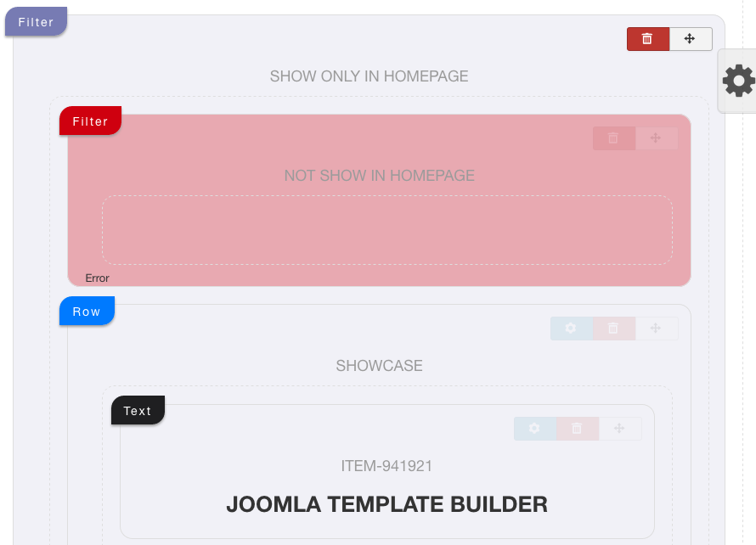Select the JOOMLA TEMPLATE BUILDER heading

coord(387,504)
